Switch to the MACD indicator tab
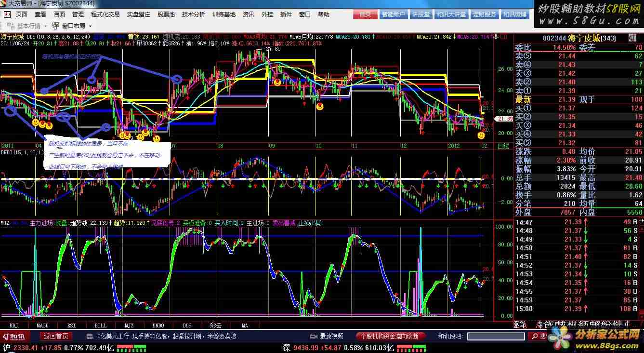 tap(42, 326)
